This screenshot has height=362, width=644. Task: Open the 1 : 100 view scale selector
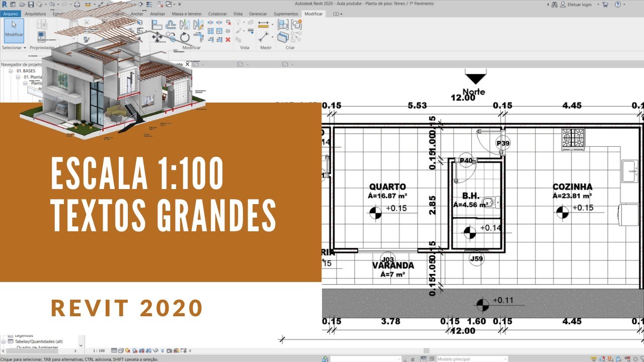tap(99, 350)
